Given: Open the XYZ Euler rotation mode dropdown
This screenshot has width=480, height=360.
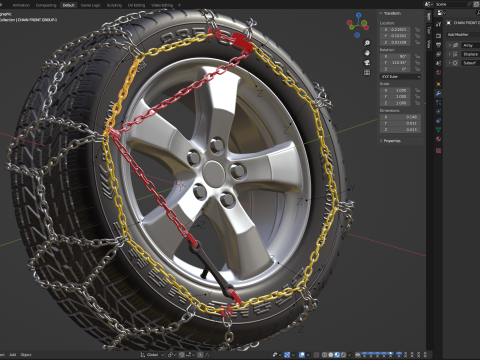Looking at the screenshot, I should pos(400,77).
